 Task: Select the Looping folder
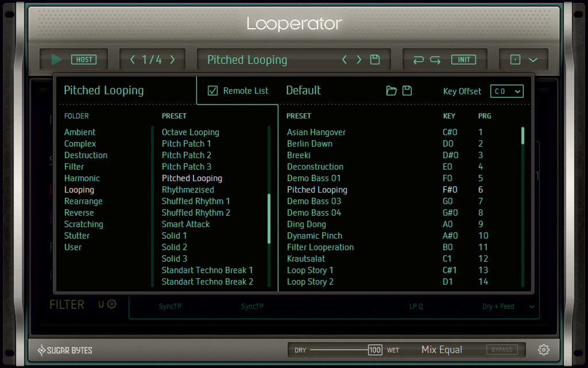click(79, 189)
